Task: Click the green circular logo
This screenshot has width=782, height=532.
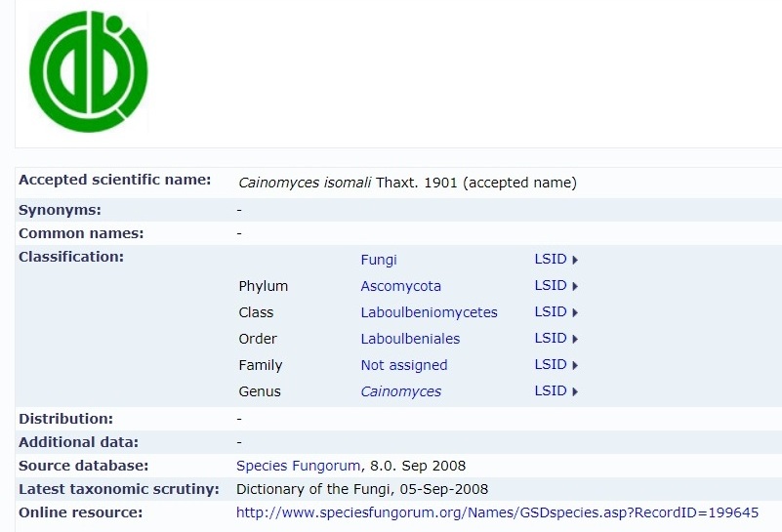Action: [x=88, y=71]
